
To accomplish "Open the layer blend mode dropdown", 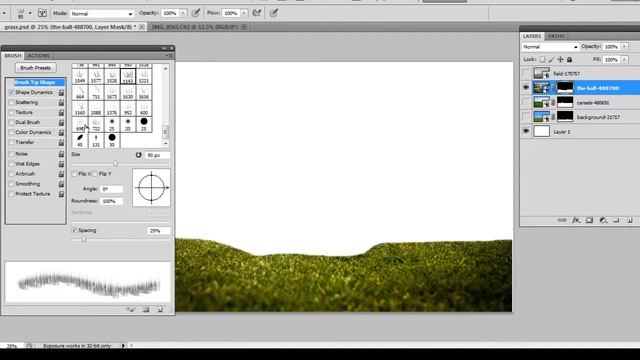I will coord(550,47).
